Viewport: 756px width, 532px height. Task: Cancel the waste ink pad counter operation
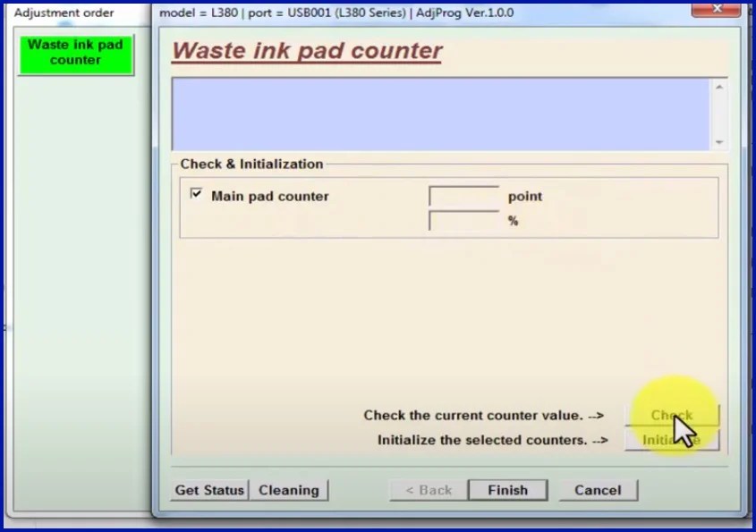click(597, 490)
